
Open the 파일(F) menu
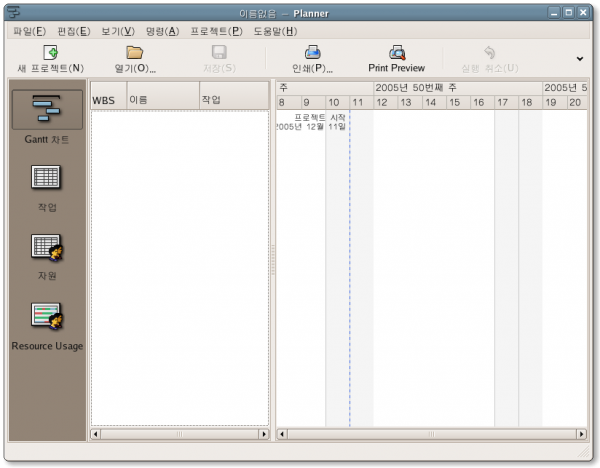[x=29, y=31]
